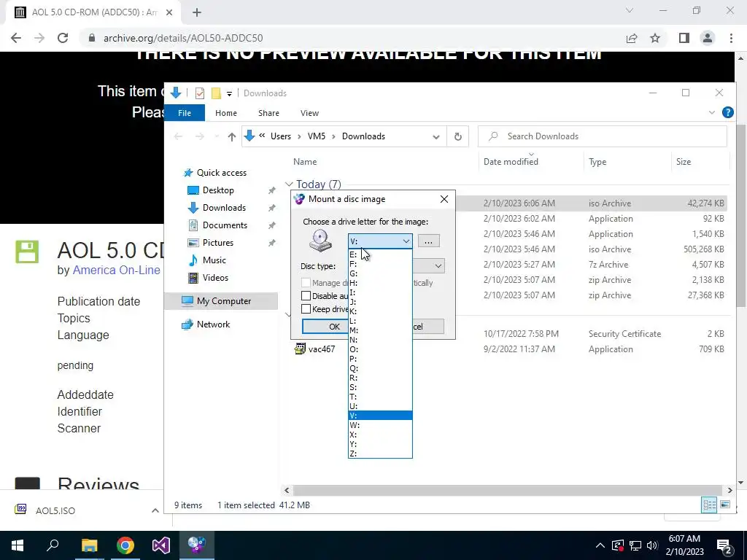
Task: Click Explorer help question mark icon
Action: pos(727,112)
